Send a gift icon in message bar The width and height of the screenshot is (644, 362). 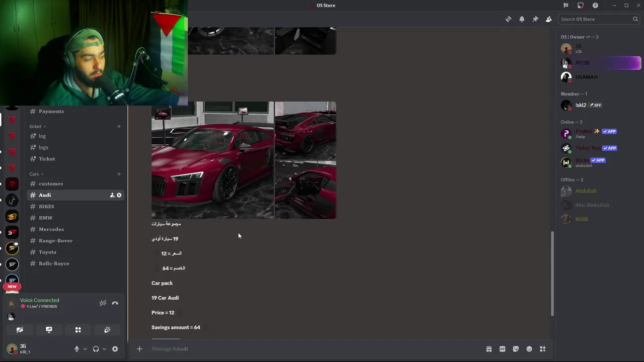[489, 349]
